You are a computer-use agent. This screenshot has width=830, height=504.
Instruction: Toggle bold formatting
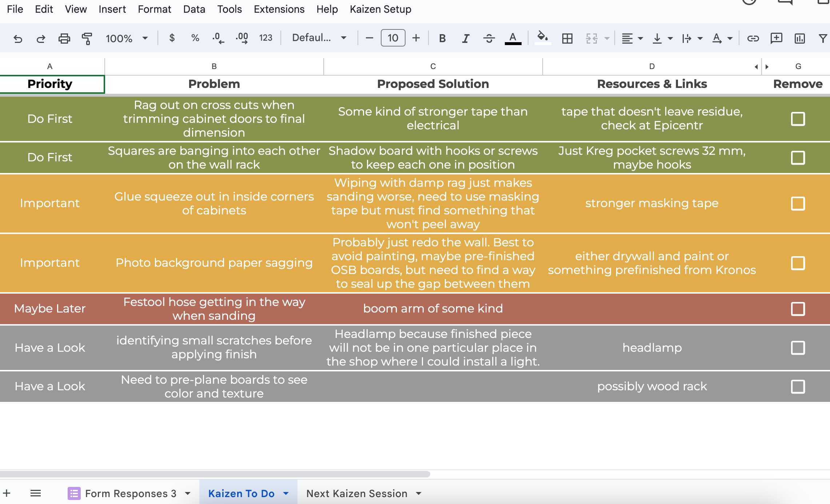pos(442,38)
